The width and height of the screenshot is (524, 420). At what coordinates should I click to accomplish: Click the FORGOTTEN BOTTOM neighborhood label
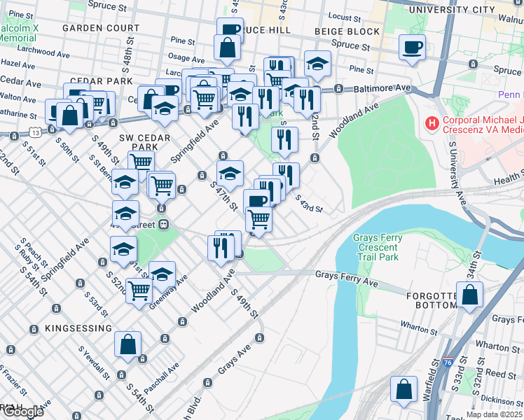432,300
